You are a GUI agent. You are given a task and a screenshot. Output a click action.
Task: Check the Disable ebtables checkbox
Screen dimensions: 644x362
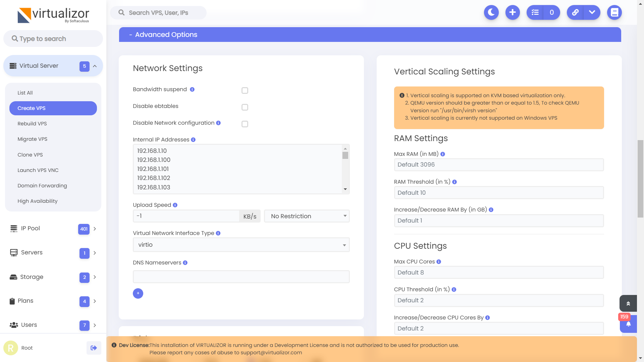click(x=245, y=107)
